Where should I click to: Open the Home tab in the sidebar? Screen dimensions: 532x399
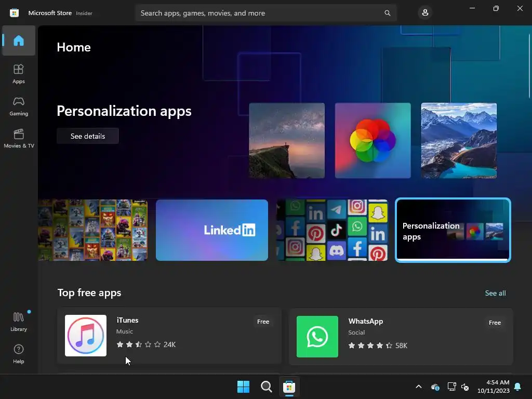click(x=19, y=41)
